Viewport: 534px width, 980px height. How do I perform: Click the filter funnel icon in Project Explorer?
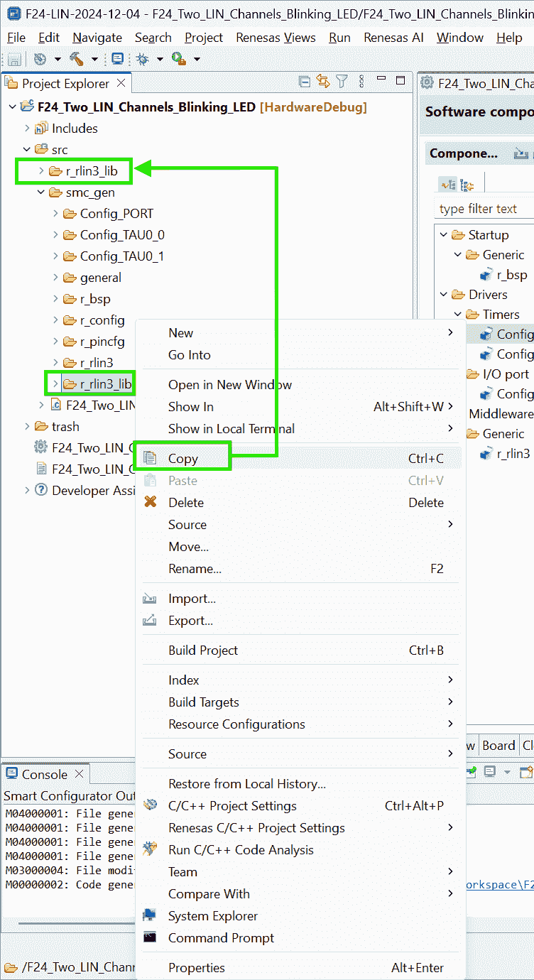tap(342, 82)
